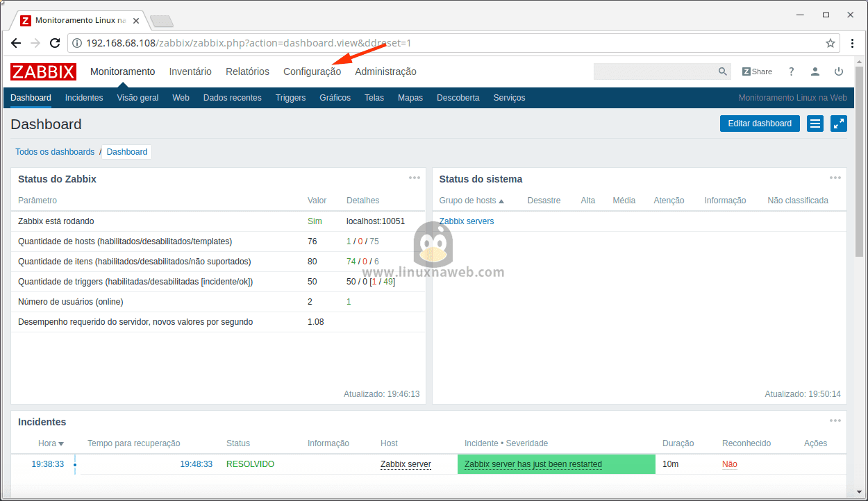Open the Zabbix server host menu
Viewport: 868px width, 501px height.
point(406,464)
